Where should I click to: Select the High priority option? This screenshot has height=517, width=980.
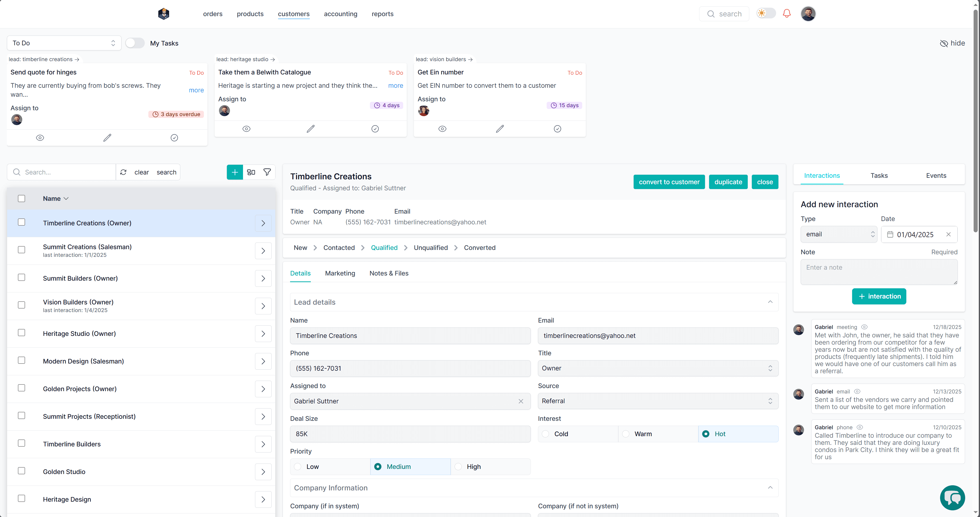[491, 467]
